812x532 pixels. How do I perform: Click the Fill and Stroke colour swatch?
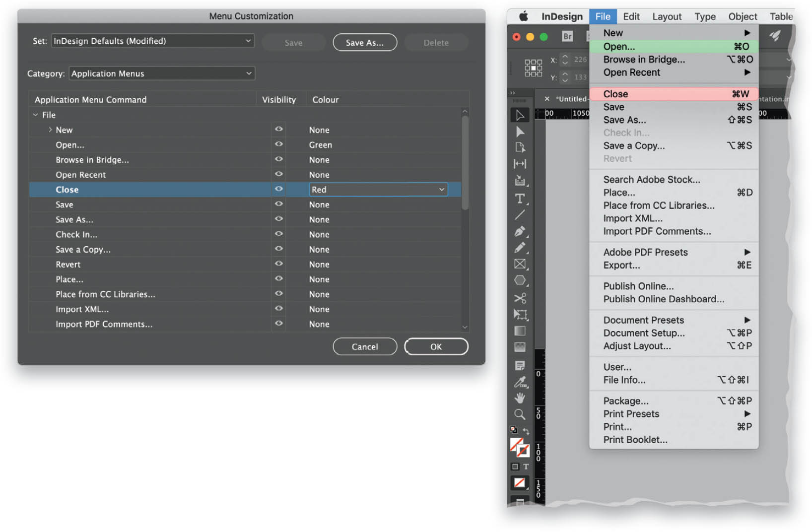(519, 448)
